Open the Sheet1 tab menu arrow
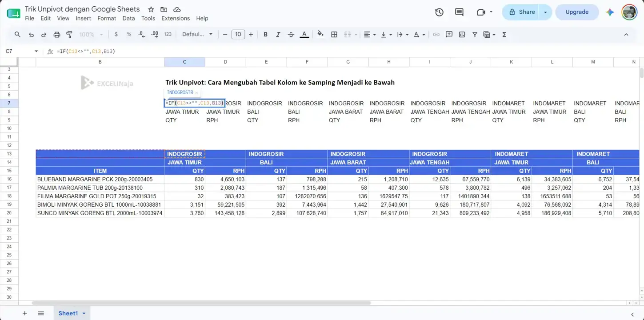The height and width of the screenshot is (320, 644). tap(84, 313)
